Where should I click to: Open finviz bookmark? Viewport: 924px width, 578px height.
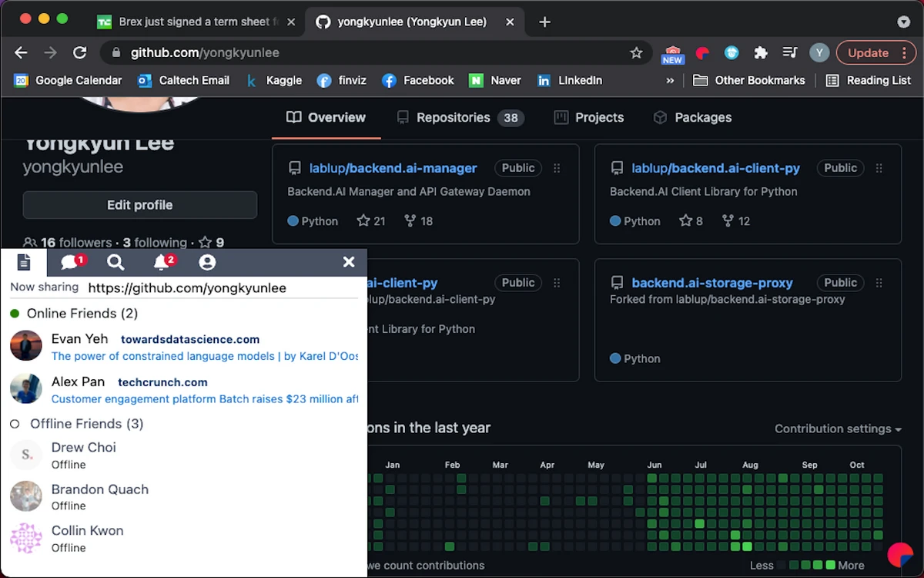coord(342,80)
